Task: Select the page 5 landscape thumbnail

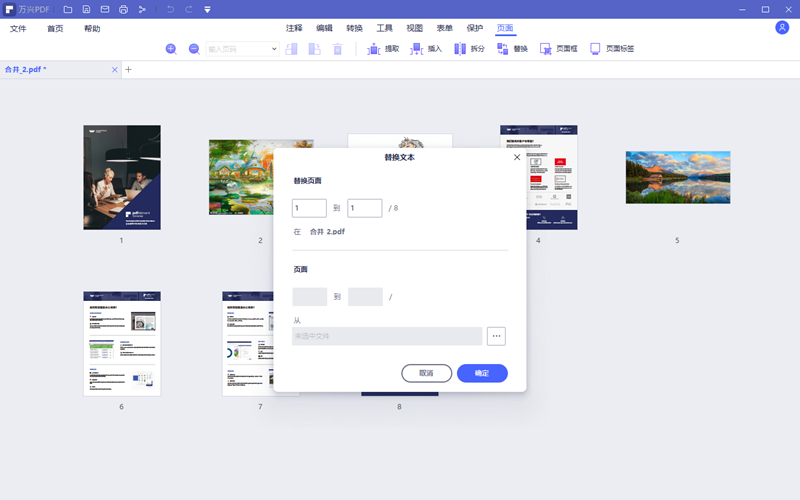Action: point(677,178)
